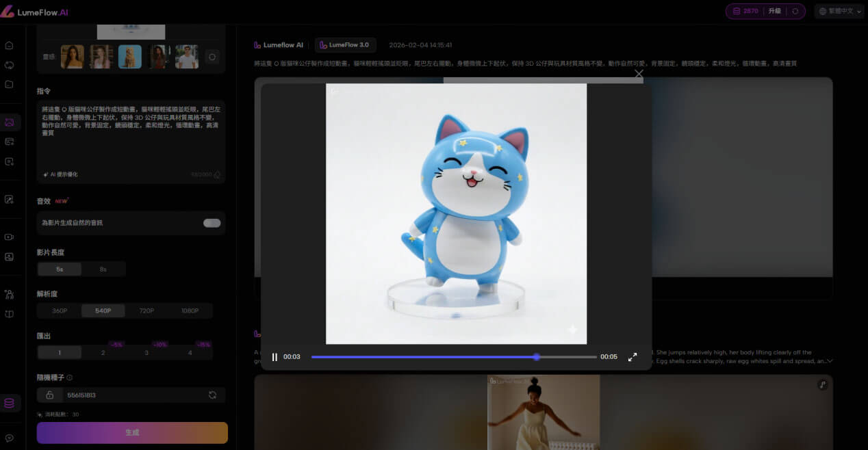
Task: Click the sidebar folder icon
Action: [x=10, y=85]
